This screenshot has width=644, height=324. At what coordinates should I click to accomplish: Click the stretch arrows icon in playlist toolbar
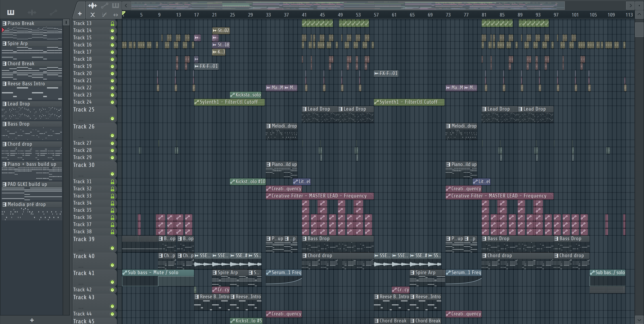[116, 15]
